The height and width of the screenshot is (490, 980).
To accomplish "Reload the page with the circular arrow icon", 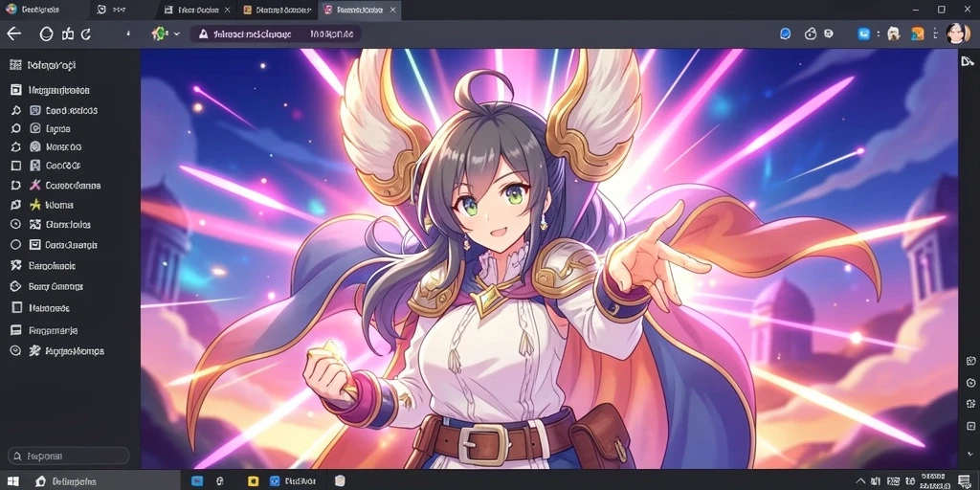I will (x=86, y=34).
